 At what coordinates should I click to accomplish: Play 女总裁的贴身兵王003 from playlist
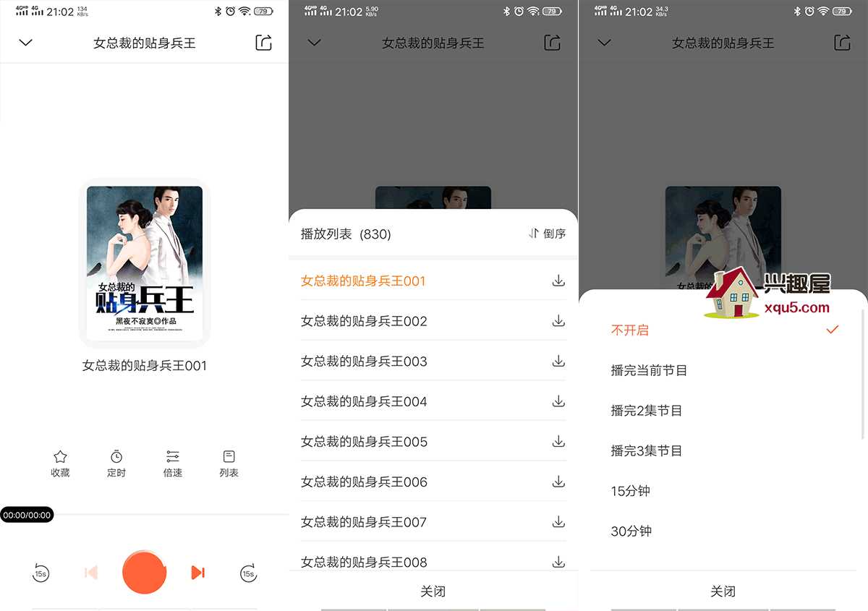click(364, 361)
